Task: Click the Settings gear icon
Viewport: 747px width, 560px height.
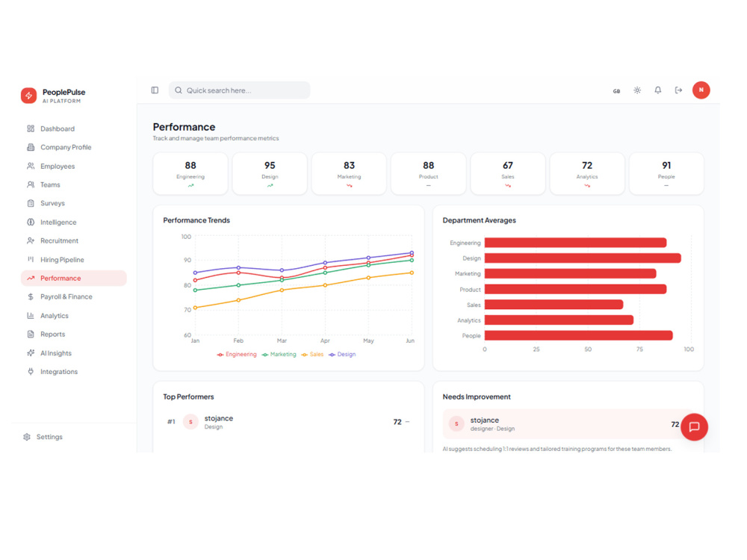Action: tap(27, 437)
